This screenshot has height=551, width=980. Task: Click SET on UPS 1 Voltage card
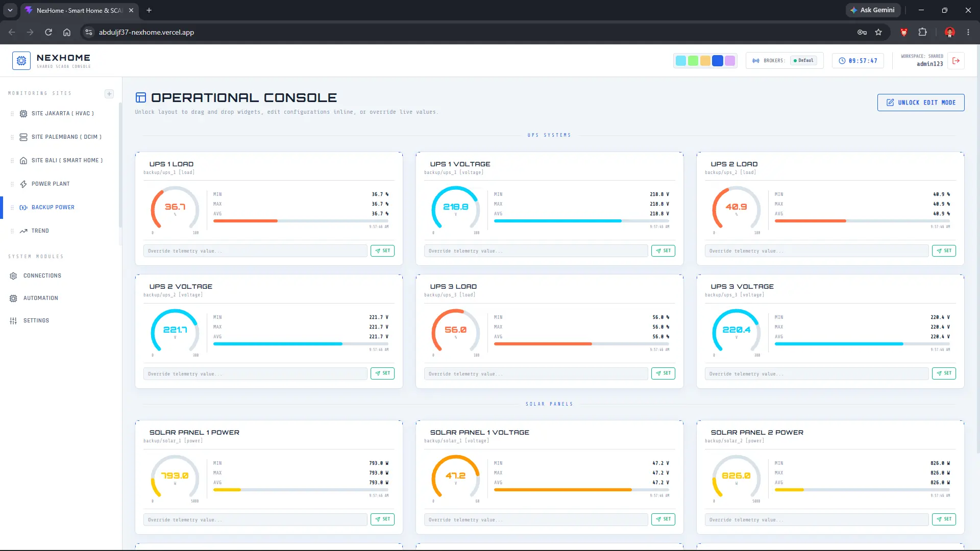click(x=663, y=251)
